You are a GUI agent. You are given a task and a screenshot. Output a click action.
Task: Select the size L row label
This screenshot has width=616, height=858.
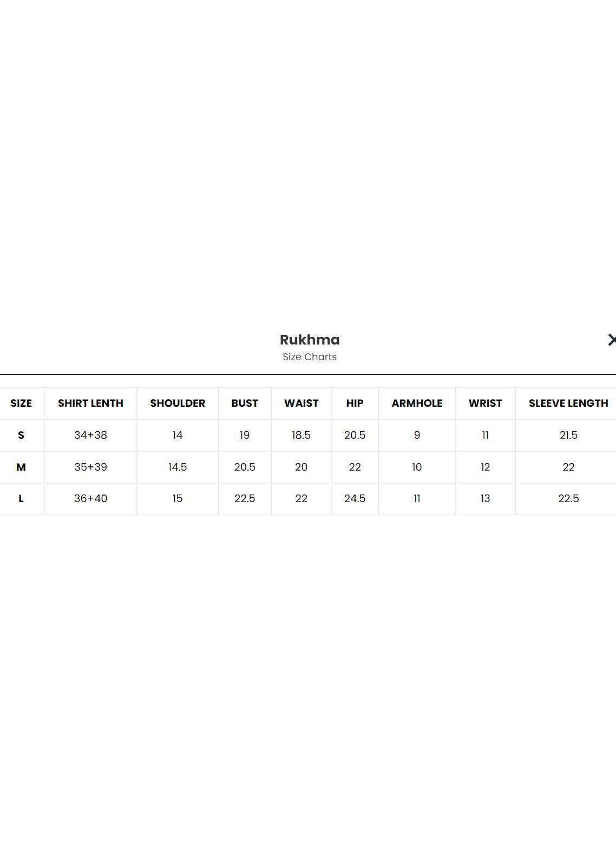[21, 498]
